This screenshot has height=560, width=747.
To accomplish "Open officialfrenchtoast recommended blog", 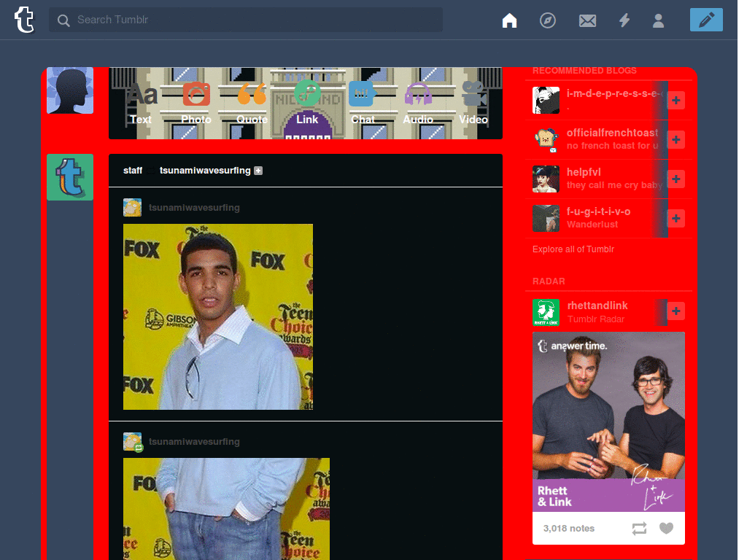I will (612, 133).
